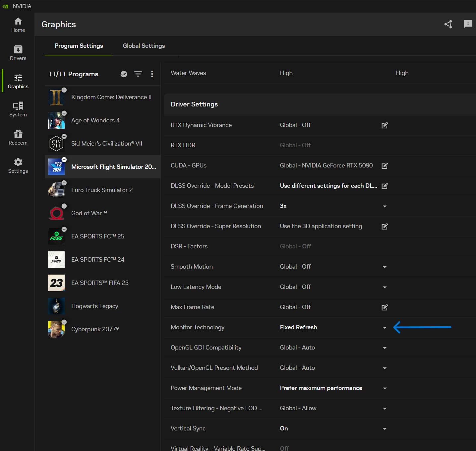This screenshot has width=476, height=451.
Task: Select the Program Settings tab
Action: [79, 46]
